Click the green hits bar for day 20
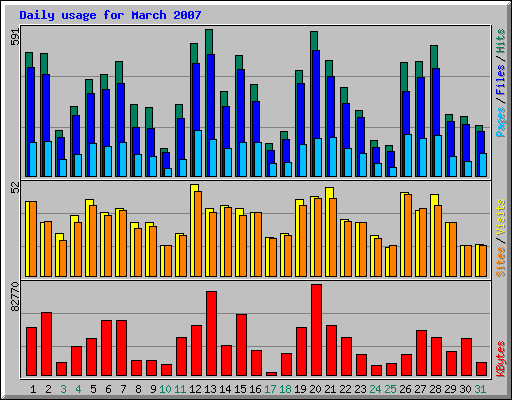This screenshot has width=512, height=400. pyautogui.click(x=314, y=41)
